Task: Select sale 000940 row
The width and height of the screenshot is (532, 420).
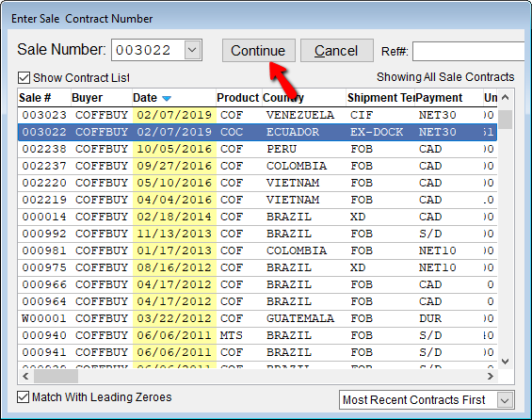Action: tap(257, 335)
